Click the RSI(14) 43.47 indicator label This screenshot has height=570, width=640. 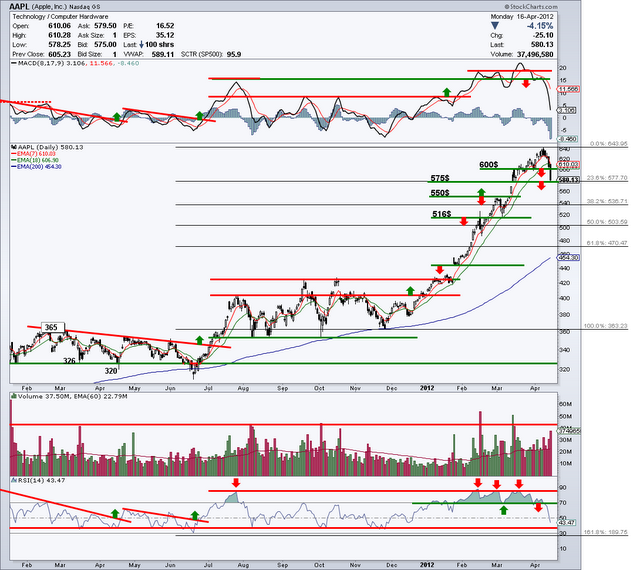coord(41,480)
